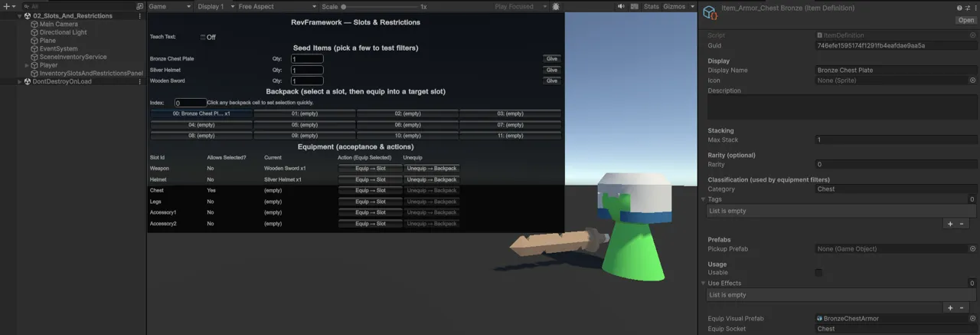Click the ScriptableObject asset icon in Inspector header
Screen dimensions: 980x335
pos(710,13)
